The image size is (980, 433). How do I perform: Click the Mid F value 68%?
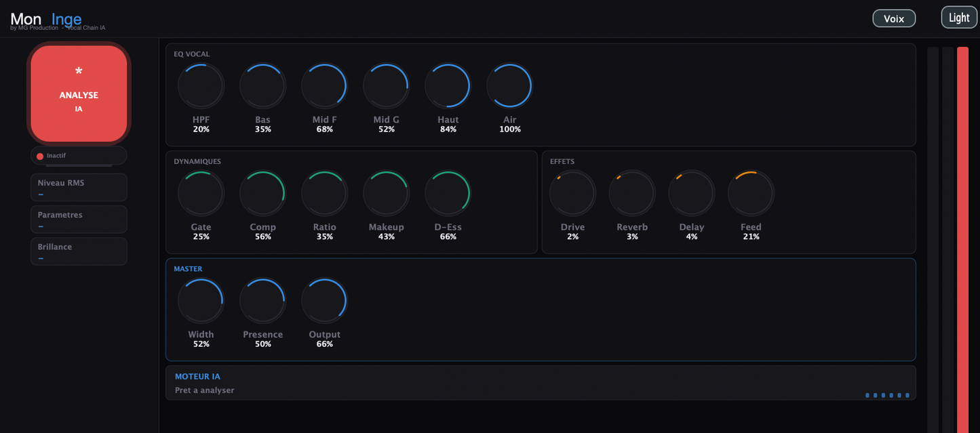[x=324, y=129]
